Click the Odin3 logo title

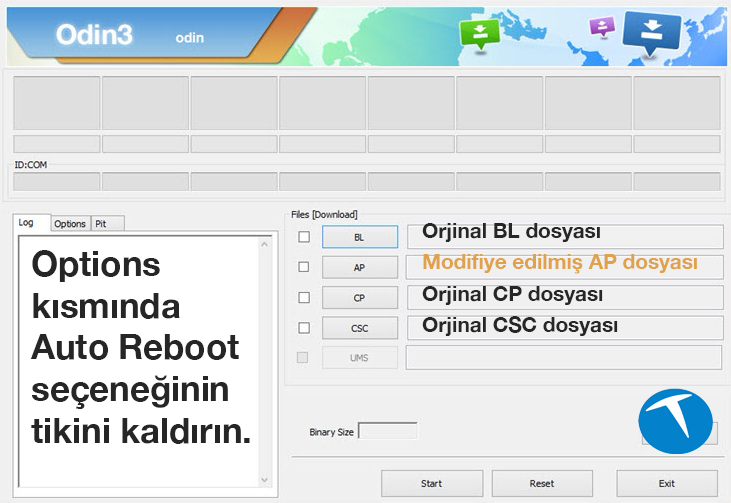(x=94, y=34)
